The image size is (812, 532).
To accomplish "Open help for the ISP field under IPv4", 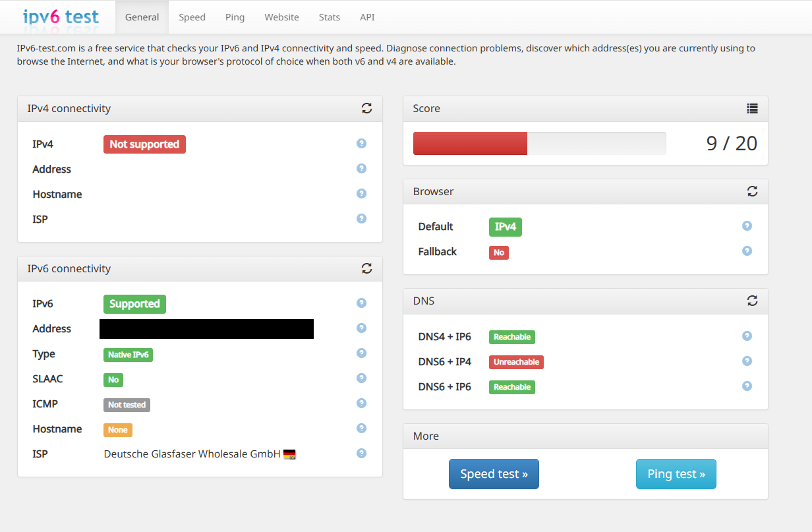I will 361,218.
